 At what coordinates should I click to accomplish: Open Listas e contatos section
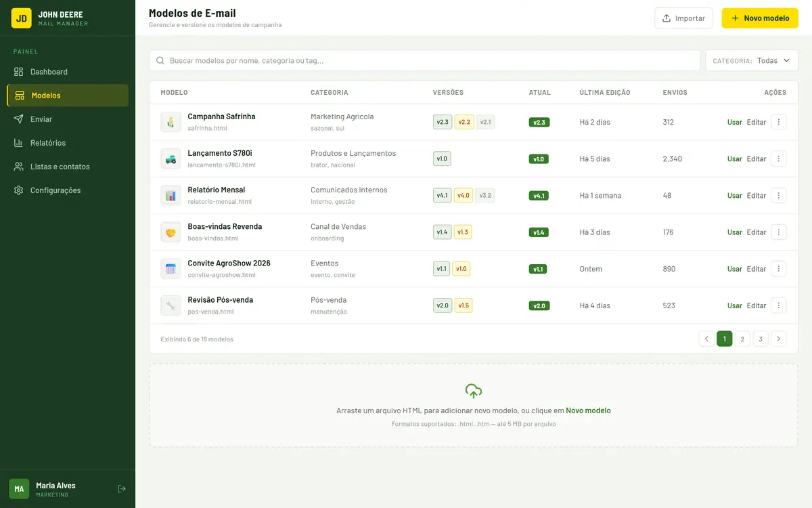point(68,167)
